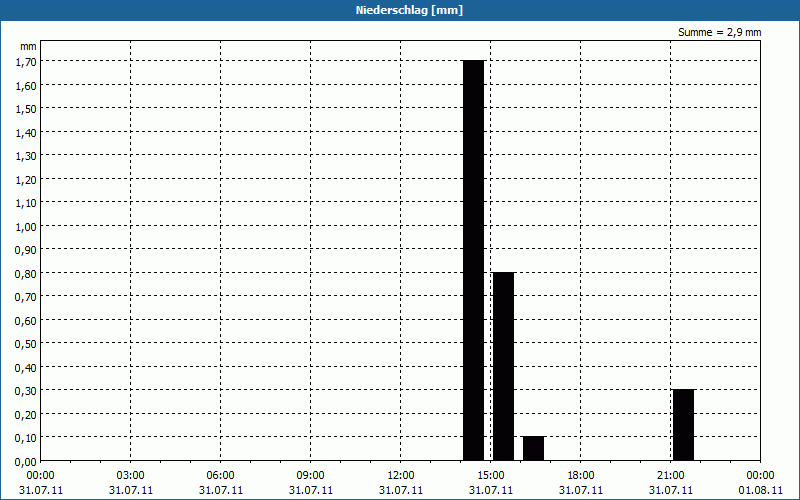Click the 01.08.11 date label

coord(761,490)
